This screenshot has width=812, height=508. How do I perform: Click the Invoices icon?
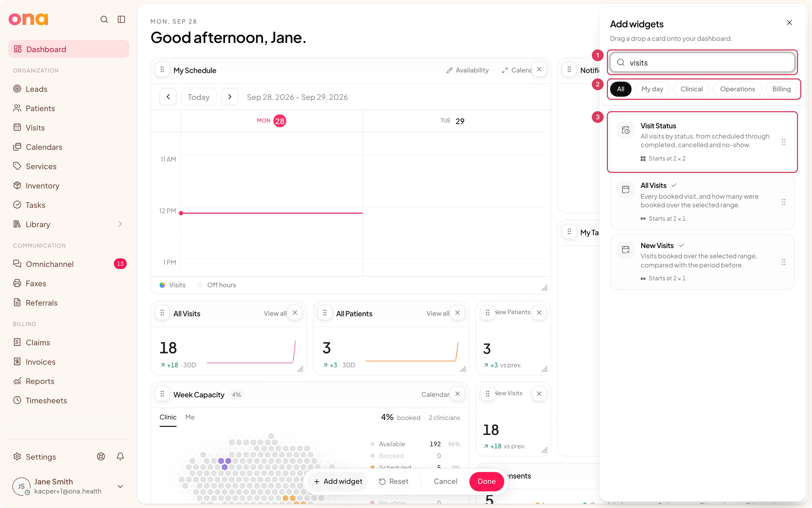tap(17, 361)
